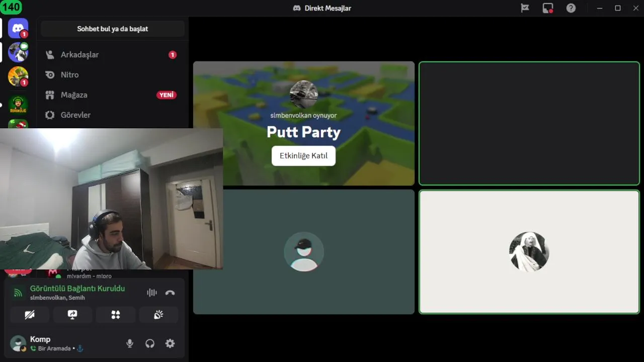Click the slmbenvolkan, Semih call participants text
This screenshot has width=644, height=362.
point(57,298)
